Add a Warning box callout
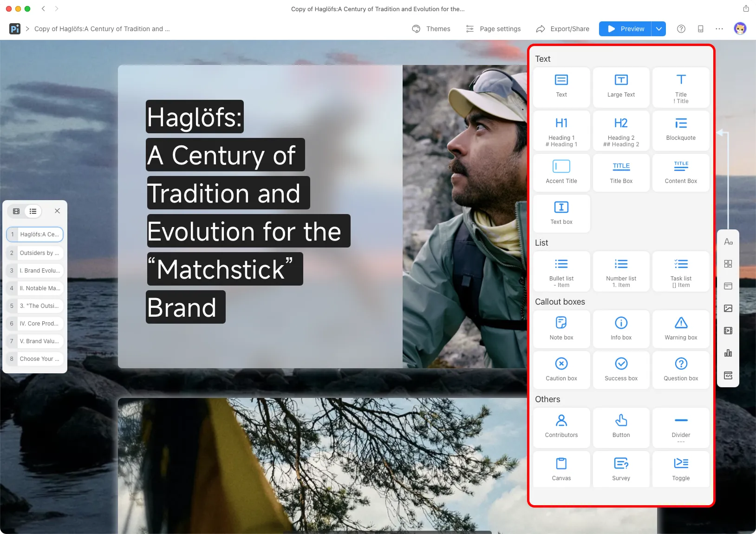This screenshot has height=534, width=756. [x=681, y=329]
